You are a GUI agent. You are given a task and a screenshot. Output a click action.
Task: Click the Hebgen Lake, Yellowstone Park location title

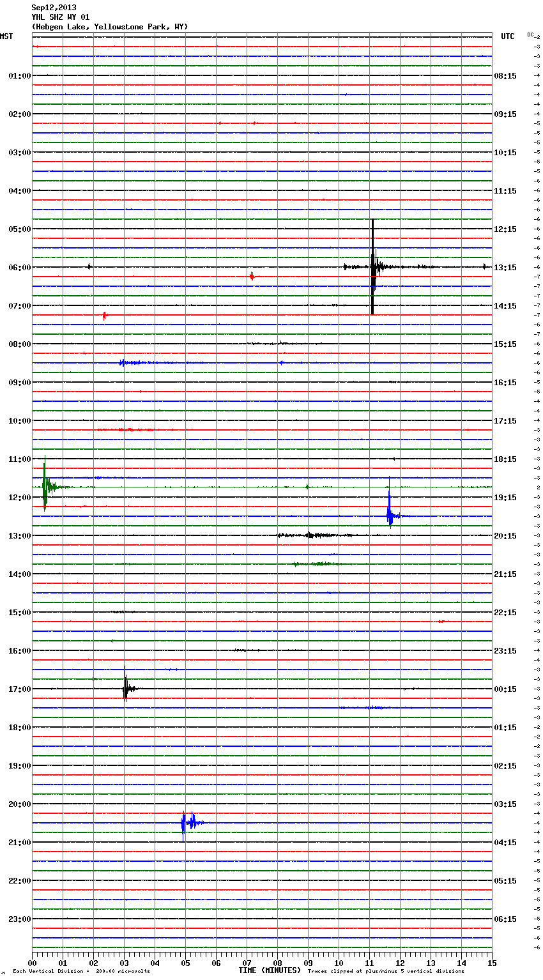coord(110,27)
